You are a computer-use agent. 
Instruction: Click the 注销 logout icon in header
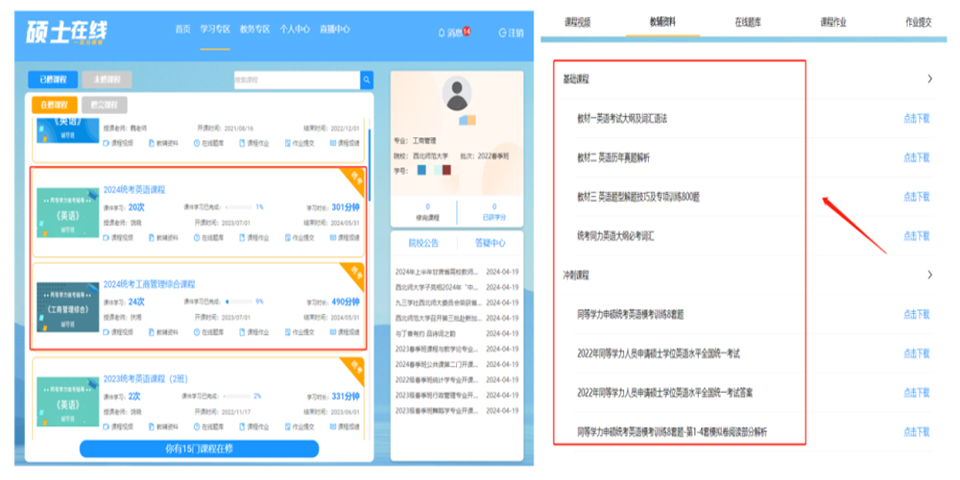[503, 33]
